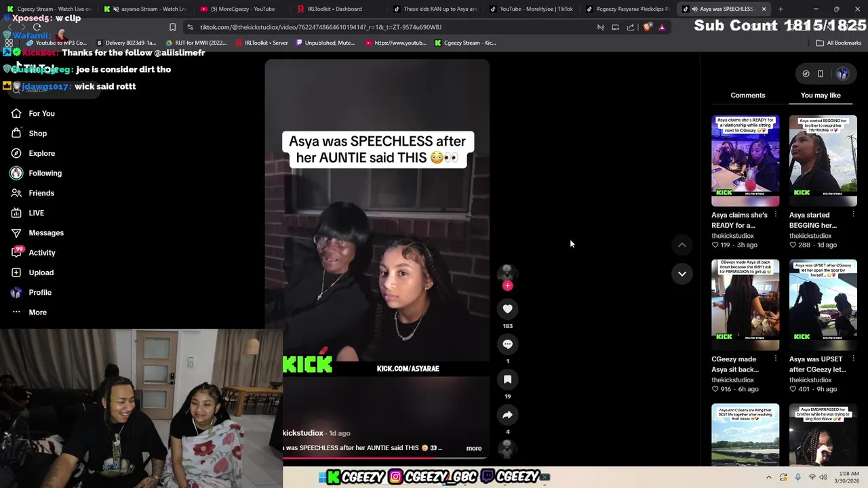Open Upload in TikTok sidebar
868x488 pixels.
(32, 272)
